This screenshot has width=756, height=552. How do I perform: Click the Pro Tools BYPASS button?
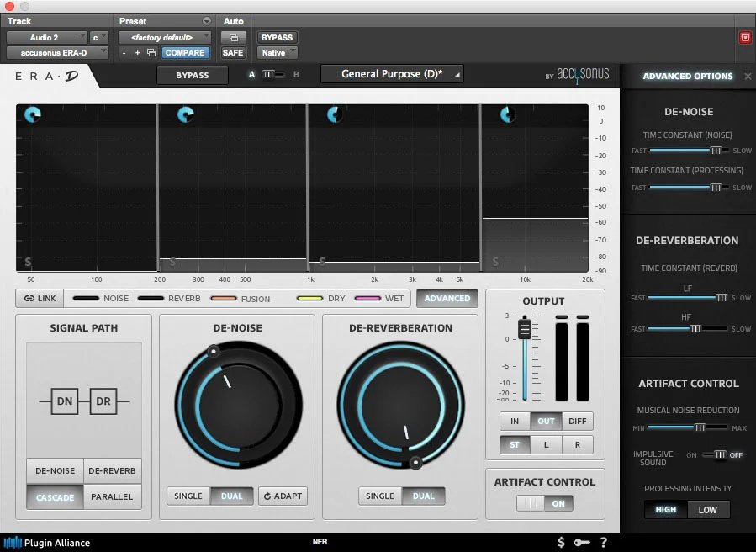coord(277,37)
